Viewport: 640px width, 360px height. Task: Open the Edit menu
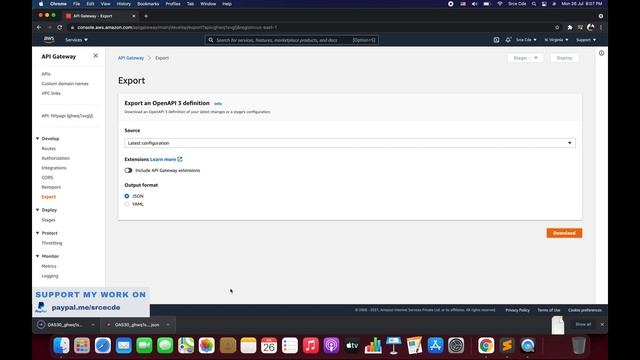point(90,4)
